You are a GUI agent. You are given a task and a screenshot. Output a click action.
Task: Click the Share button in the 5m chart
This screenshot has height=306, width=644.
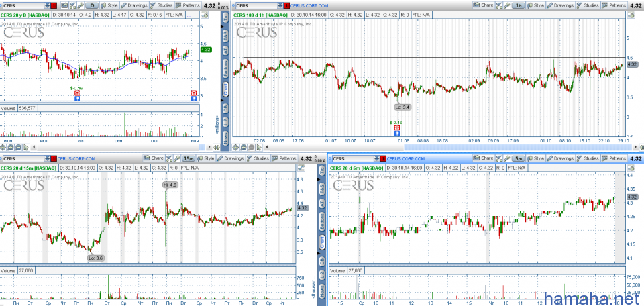(482, 158)
